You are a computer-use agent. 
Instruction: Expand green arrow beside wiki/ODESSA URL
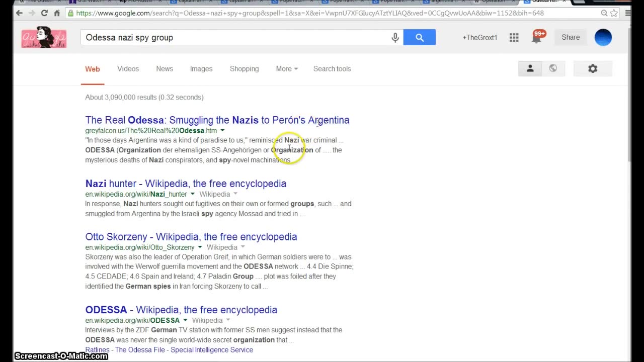(185, 320)
